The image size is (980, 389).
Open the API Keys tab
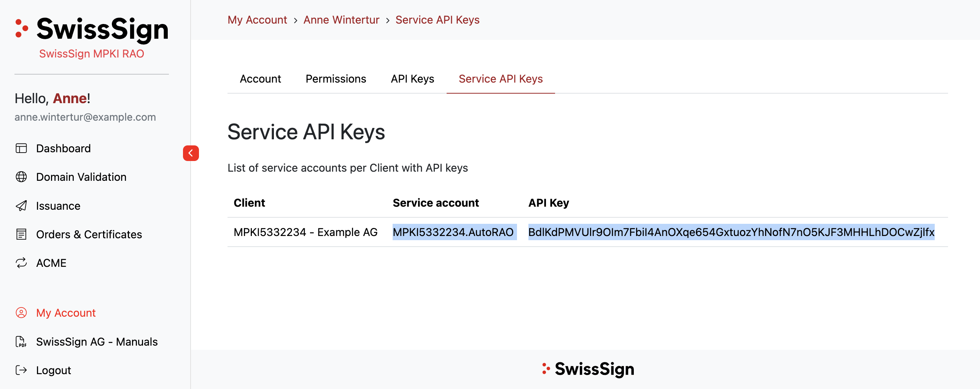[412, 79]
